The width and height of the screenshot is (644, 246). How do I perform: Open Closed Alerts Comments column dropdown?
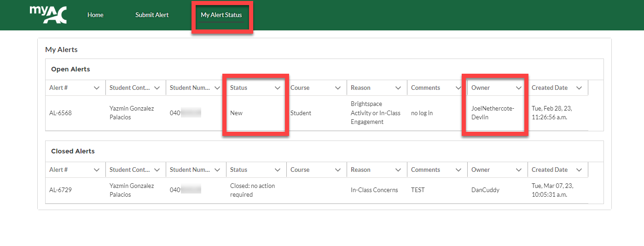[458, 170]
